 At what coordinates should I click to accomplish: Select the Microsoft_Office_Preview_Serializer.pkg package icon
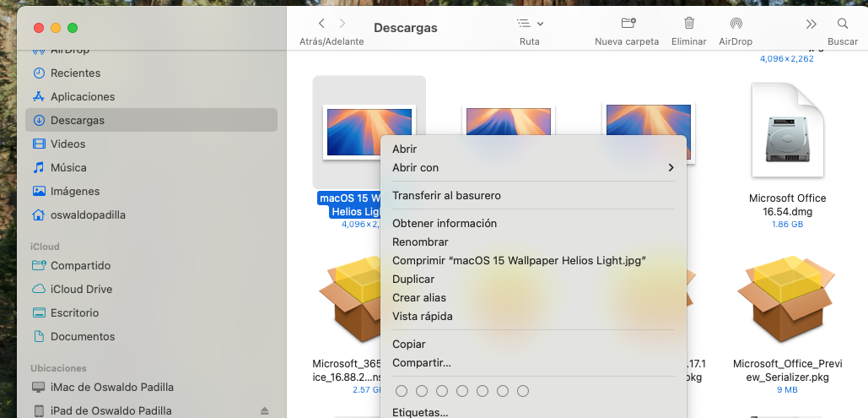pos(786,300)
